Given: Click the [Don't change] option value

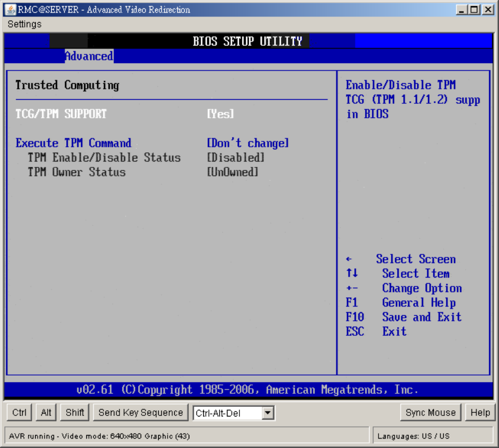Looking at the screenshot, I should (x=248, y=143).
